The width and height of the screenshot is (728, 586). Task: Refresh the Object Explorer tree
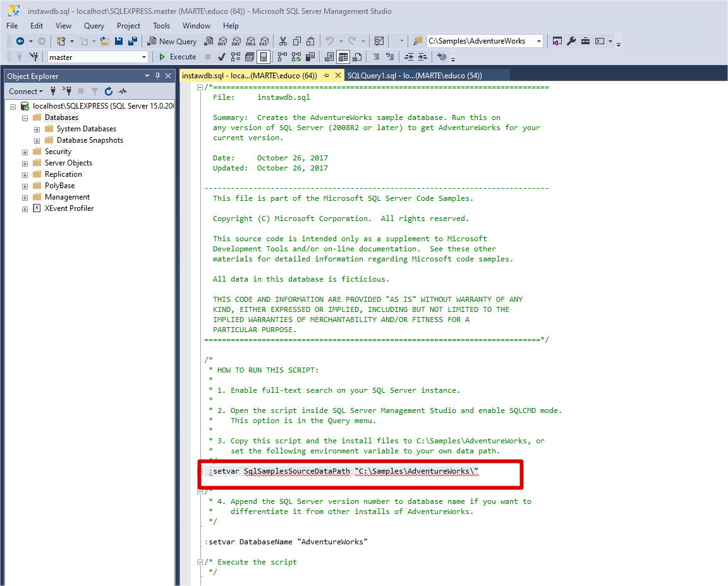click(109, 92)
